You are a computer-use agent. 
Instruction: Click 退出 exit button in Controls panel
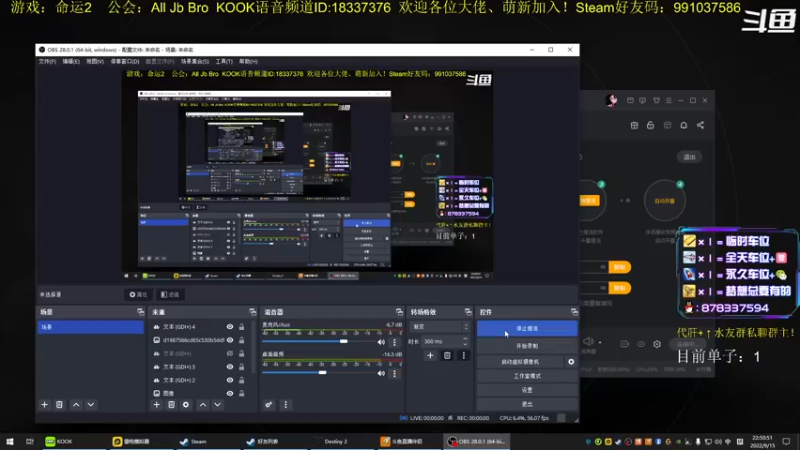(527, 404)
